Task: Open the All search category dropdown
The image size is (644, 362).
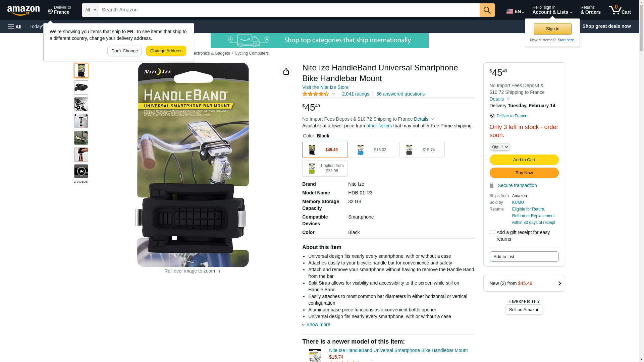Action: (x=90, y=10)
